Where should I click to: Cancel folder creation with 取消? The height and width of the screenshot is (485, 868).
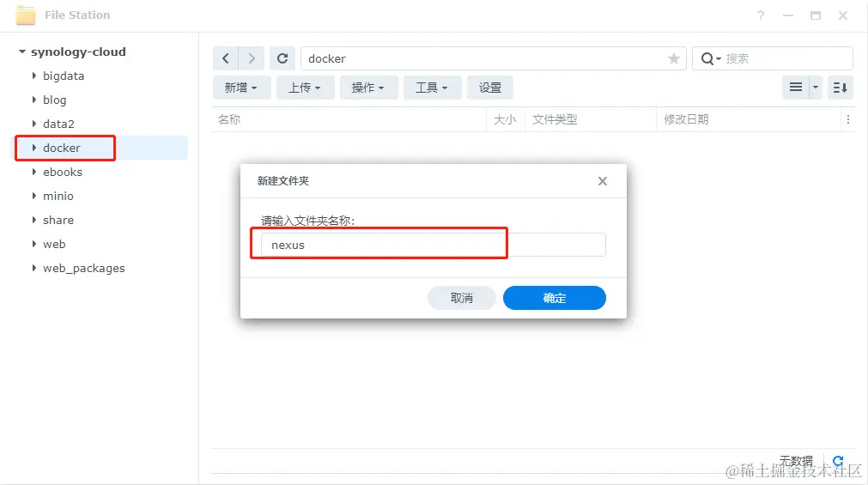tap(462, 298)
